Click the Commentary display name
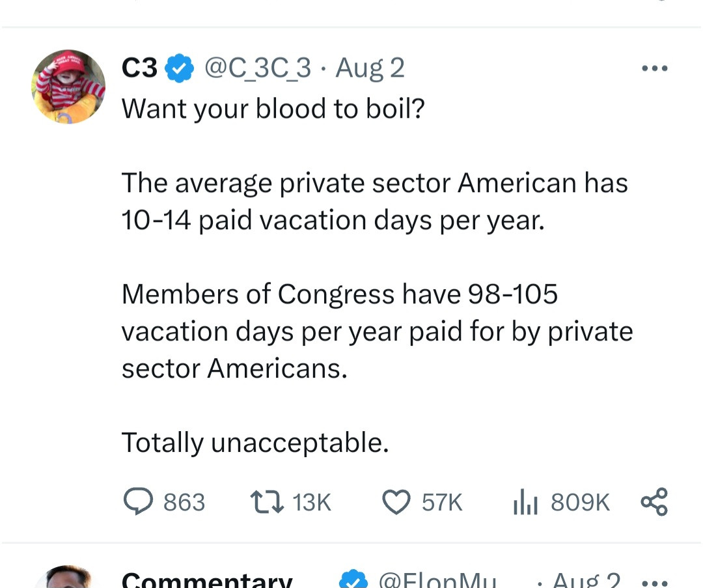Screen dimensions: 703x588 207,580
